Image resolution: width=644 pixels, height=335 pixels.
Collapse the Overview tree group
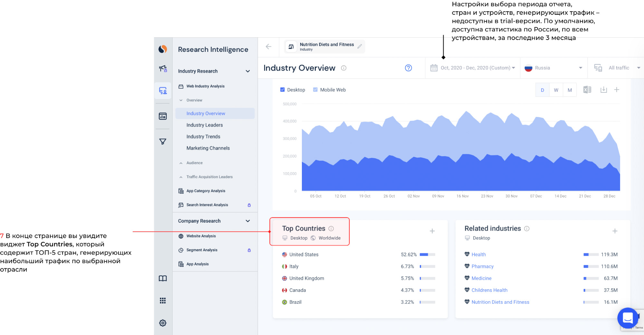pyautogui.click(x=181, y=100)
